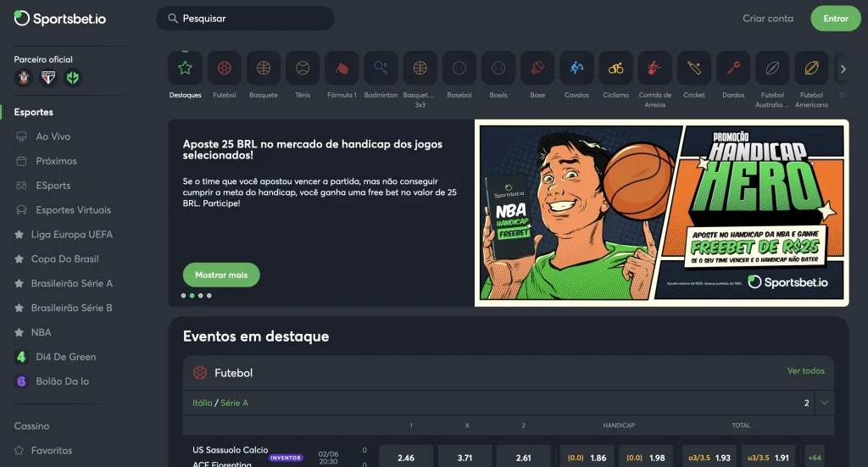Open the Handicap Hero promo banner

(661, 213)
